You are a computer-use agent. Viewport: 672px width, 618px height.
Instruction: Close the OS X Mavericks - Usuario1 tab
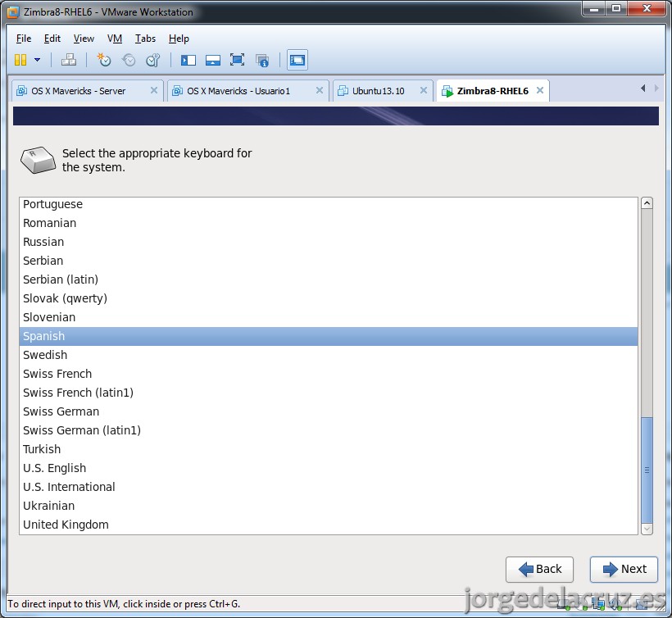pos(320,90)
